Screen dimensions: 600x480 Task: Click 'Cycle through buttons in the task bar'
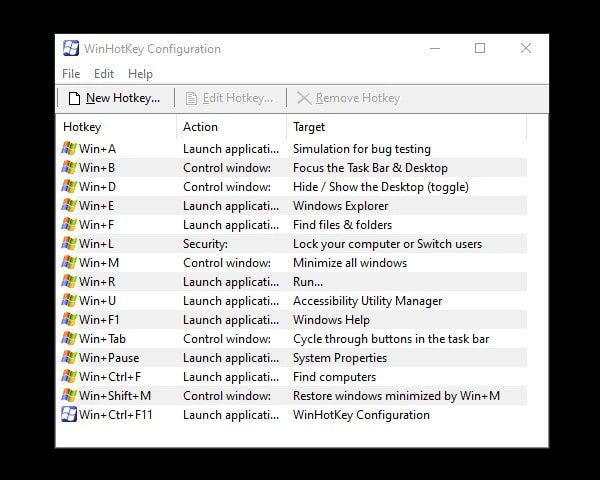point(391,339)
